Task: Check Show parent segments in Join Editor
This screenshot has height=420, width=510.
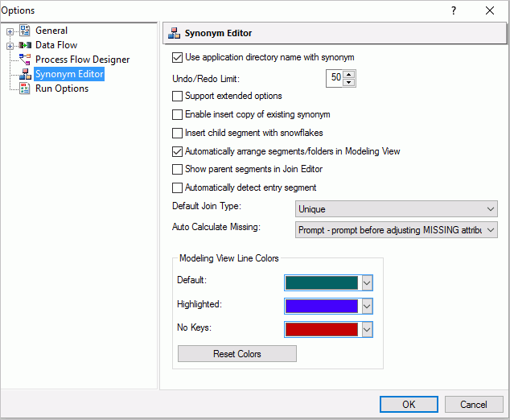Action: pos(177,170)
